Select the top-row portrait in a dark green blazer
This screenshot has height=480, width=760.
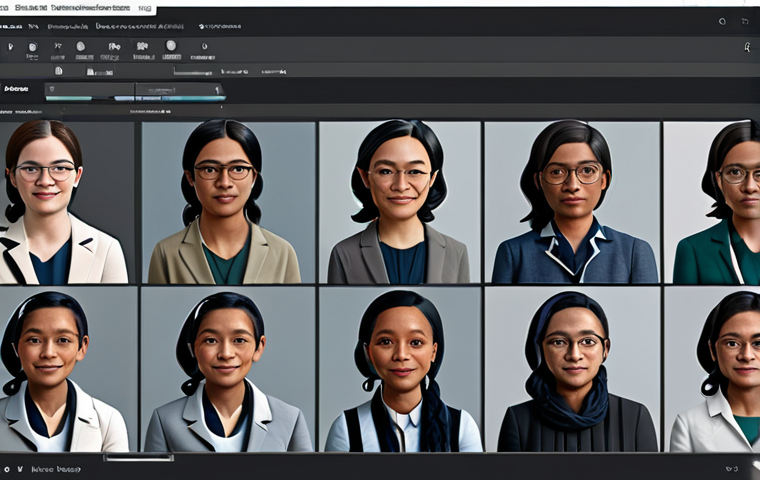click(x=712, y=202)
